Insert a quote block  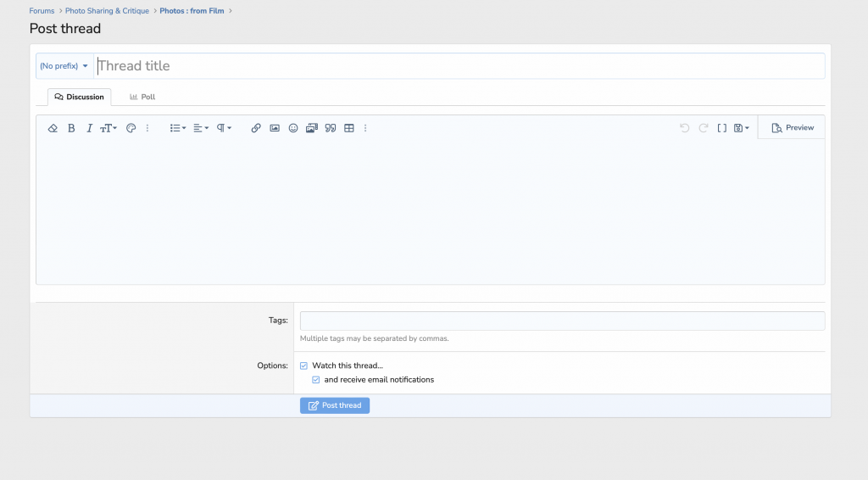pos(331,128)
